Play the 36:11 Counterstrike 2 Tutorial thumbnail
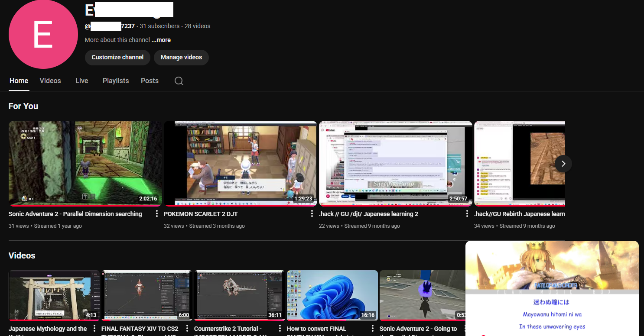Image resolution: width=644 pixels, height=336 pixels. (240, 295)
